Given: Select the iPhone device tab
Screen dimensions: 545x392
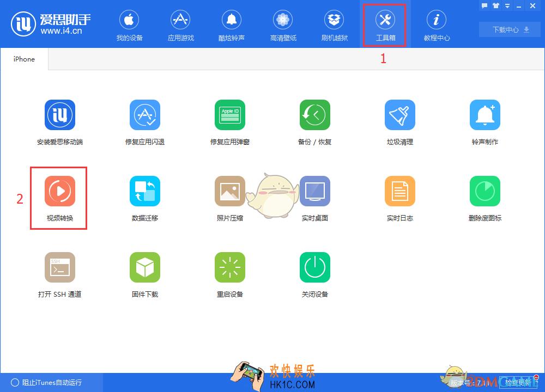Looking at the screenshot, I should click(24, 59).
